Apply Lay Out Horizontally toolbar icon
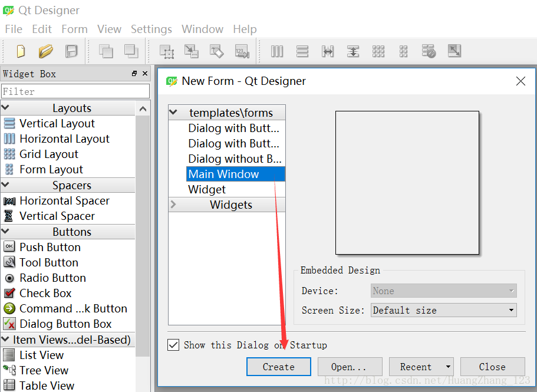Viewport: 537px width, 392px height. point(277,51)
